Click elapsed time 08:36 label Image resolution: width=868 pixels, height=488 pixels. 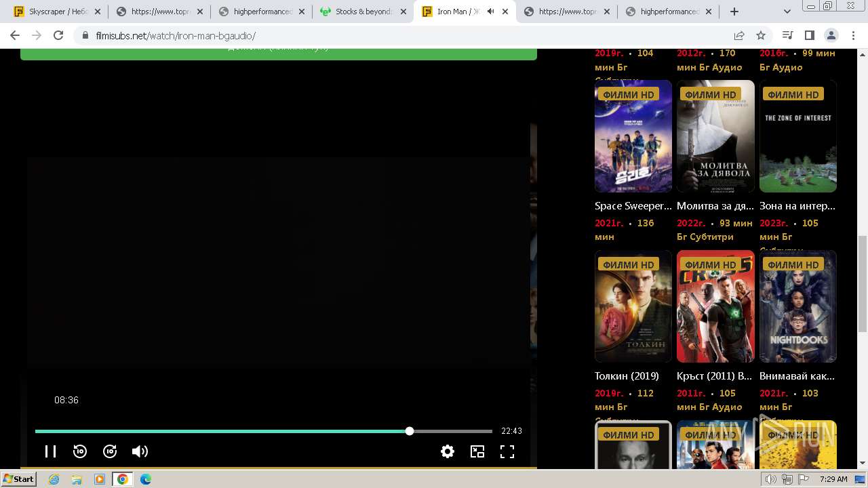(66, 401)
